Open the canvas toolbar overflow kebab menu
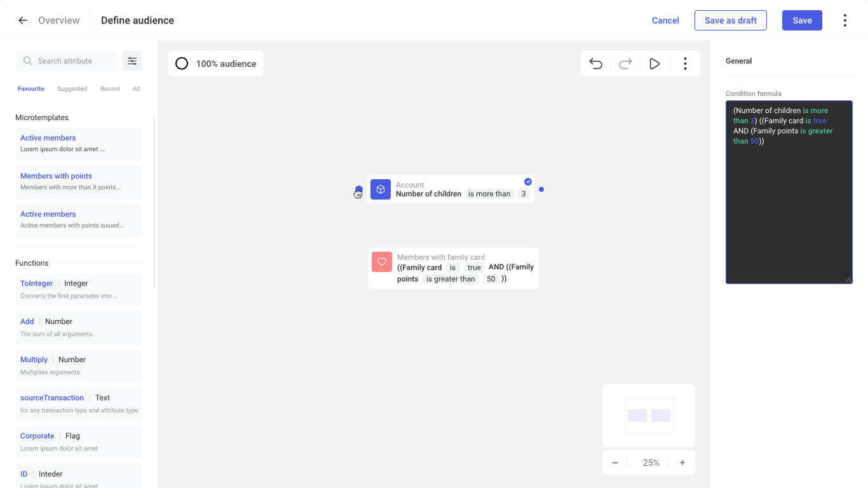 (x=685, y=64)
